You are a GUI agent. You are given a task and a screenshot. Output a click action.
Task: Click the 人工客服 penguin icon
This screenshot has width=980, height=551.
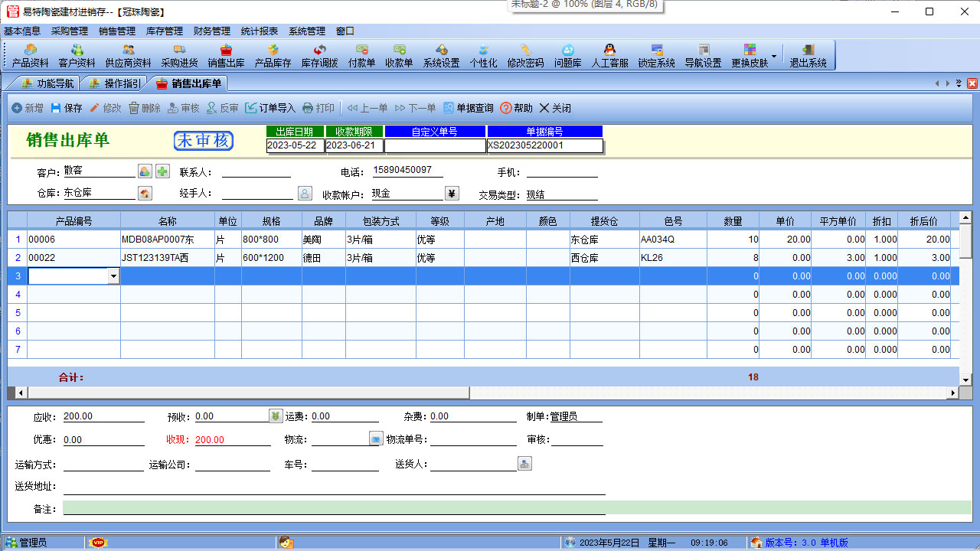click(x=609, y=56)
